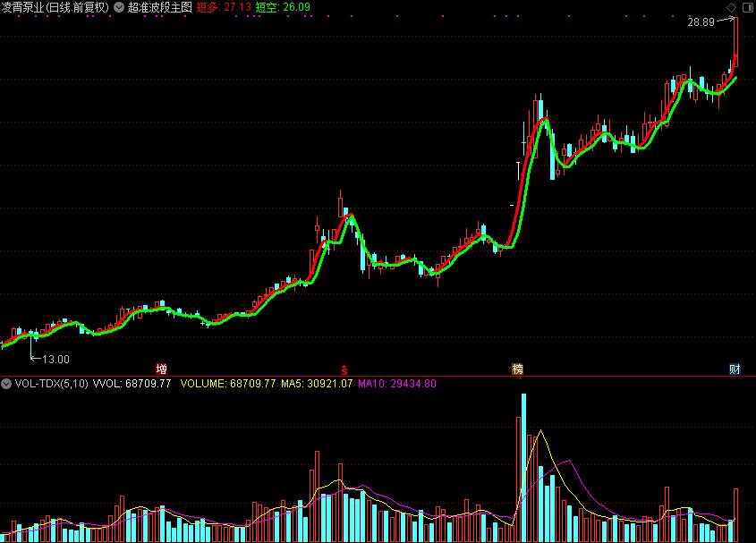Screen dimensions: 756x543
Task: Click the latest tall red candlestick
Action: 735,42
